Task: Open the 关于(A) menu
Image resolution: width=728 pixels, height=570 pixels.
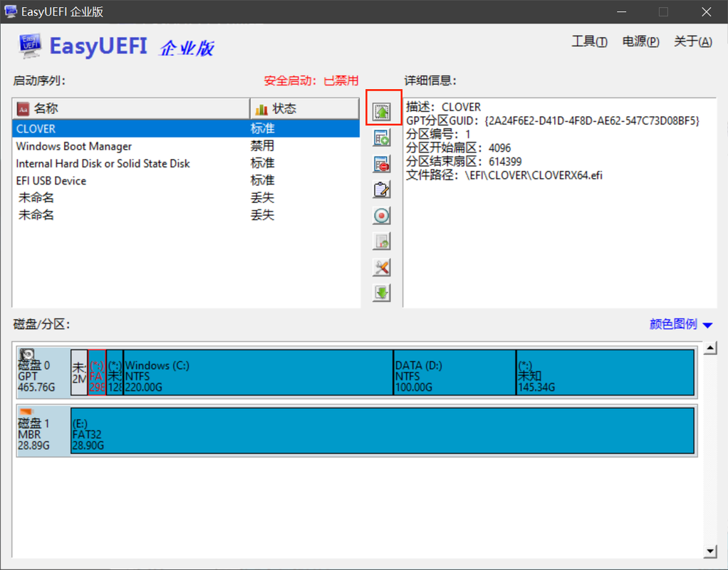Action: [692, 41]
